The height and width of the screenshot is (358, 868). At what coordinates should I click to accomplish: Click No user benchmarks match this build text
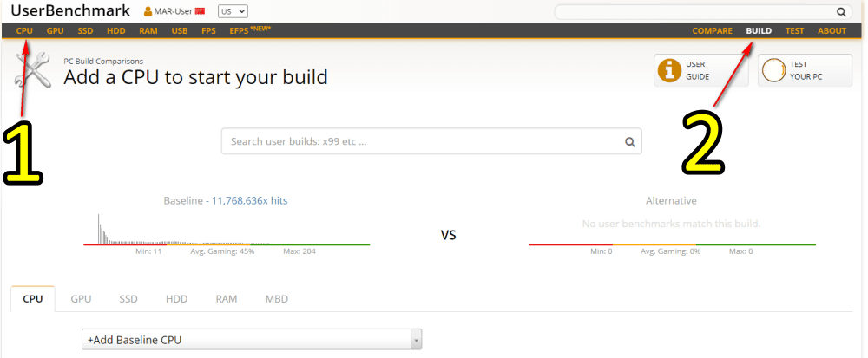tap(671, 224)
